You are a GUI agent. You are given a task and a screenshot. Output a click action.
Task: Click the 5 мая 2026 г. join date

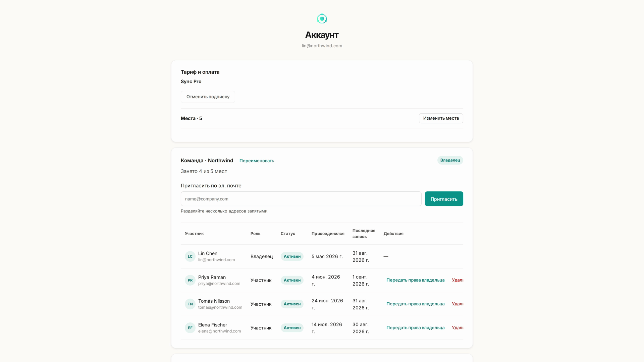(327, 256)
